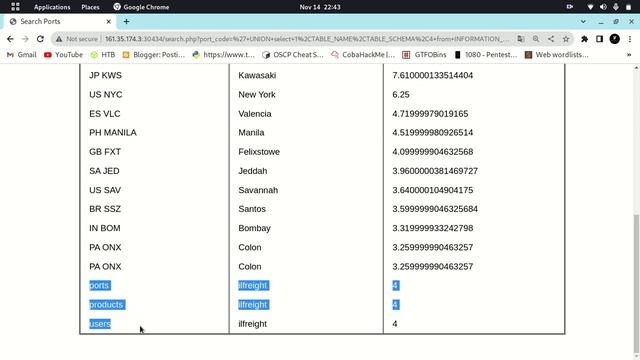Open the Extensions puzzle icon

pos(584,39)
